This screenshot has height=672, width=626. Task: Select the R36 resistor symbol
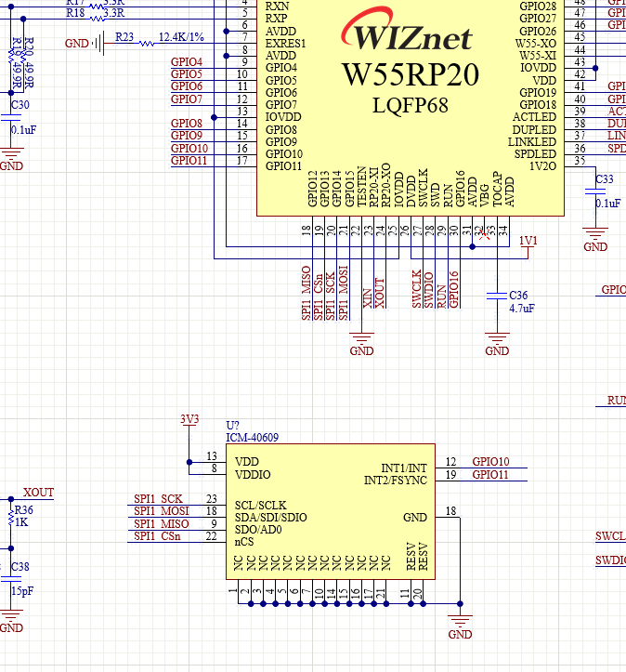[x=11, y=518]
